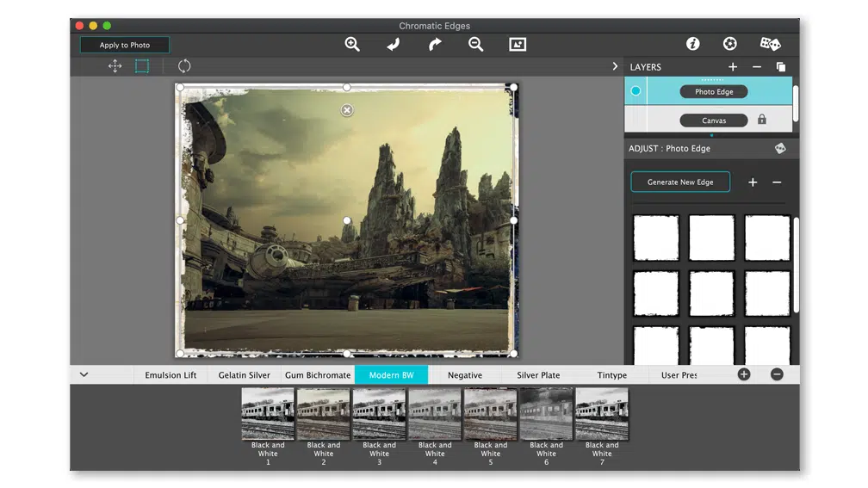Collapse presets bar with down chevron

click(84, 374)
